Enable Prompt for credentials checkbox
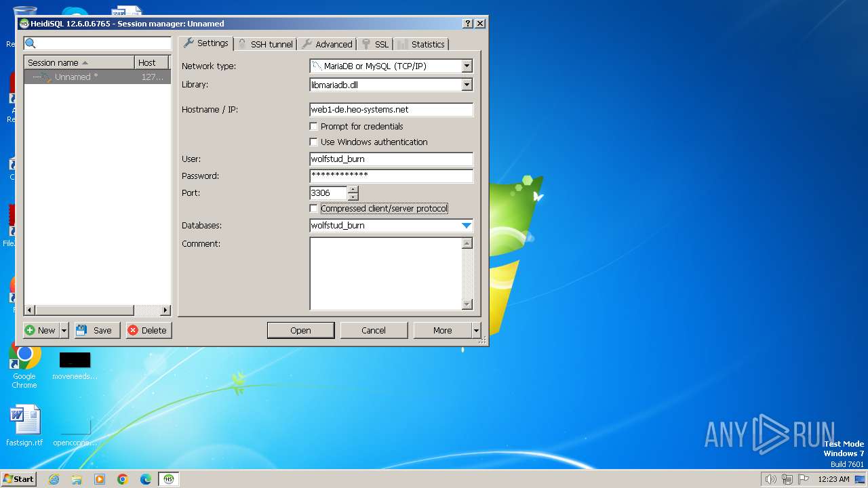This screenshot has width=868, height=488. pos(313,126)
